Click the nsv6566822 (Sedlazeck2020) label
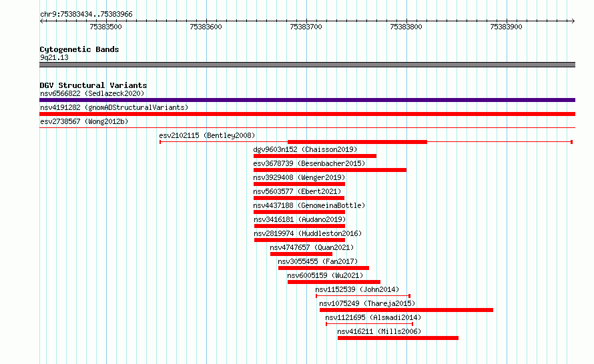Image resolution: width=594 pixels, height=364 pixels. tap(92, 93)
